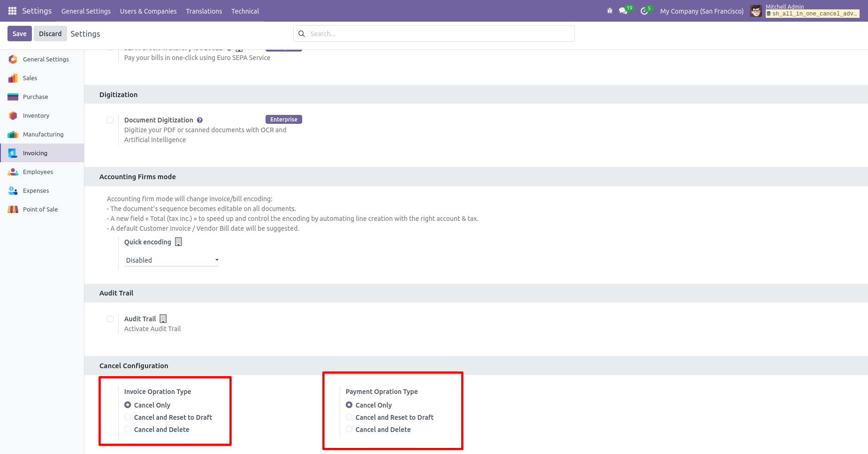The image size is (868, 454).
Task: Select the Invoicing sidebar icon
Action: coord(13,153)
